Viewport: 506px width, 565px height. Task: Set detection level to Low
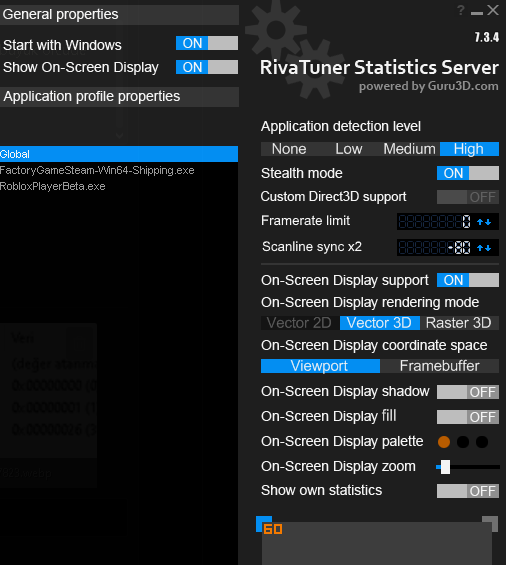[x=349, y=149]
